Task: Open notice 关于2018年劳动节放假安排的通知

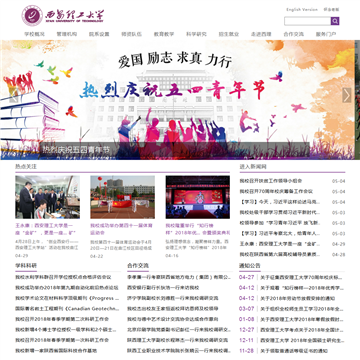Action: [x=298, y=298]
